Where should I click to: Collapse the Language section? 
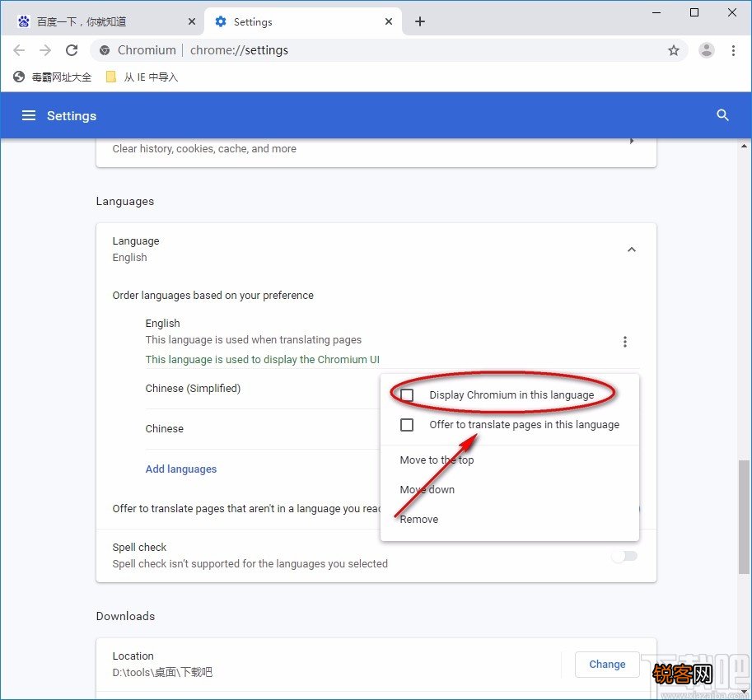[632, 250]
